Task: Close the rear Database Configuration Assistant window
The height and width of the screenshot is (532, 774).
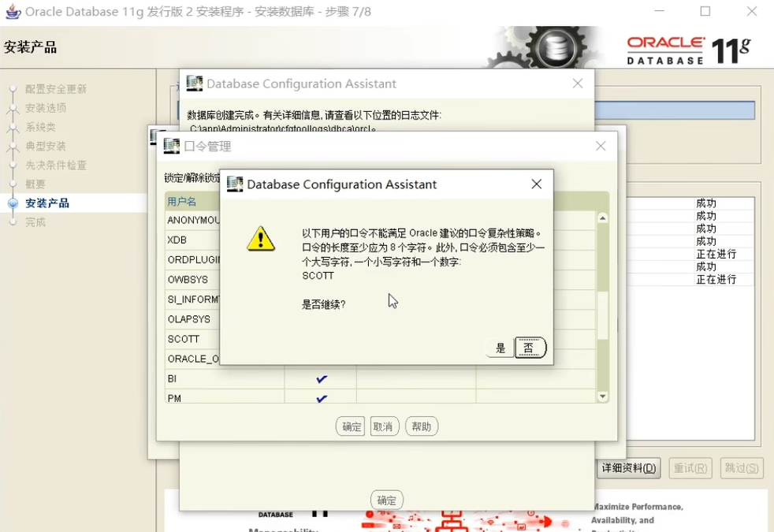Action: [578, 84]
